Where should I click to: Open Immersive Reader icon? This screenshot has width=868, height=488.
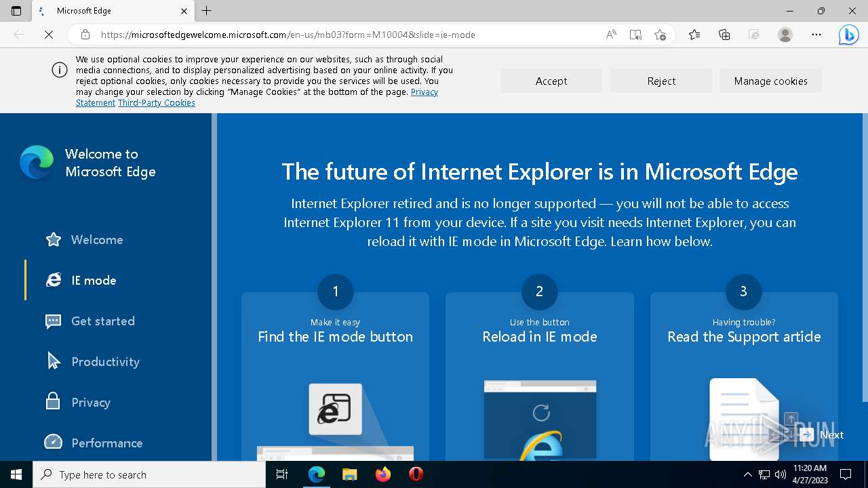(635, 35)
